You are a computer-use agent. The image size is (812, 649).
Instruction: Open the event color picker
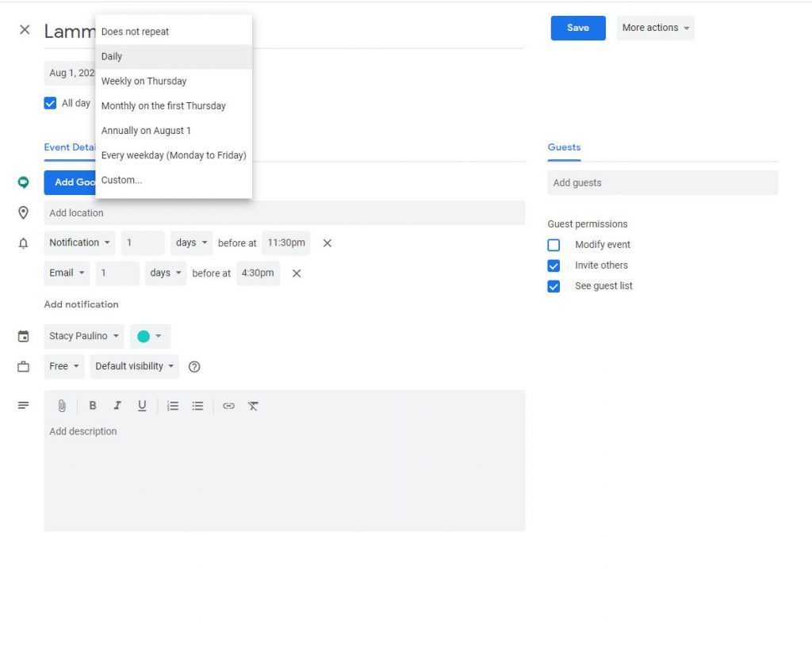[x=150, y=337]
